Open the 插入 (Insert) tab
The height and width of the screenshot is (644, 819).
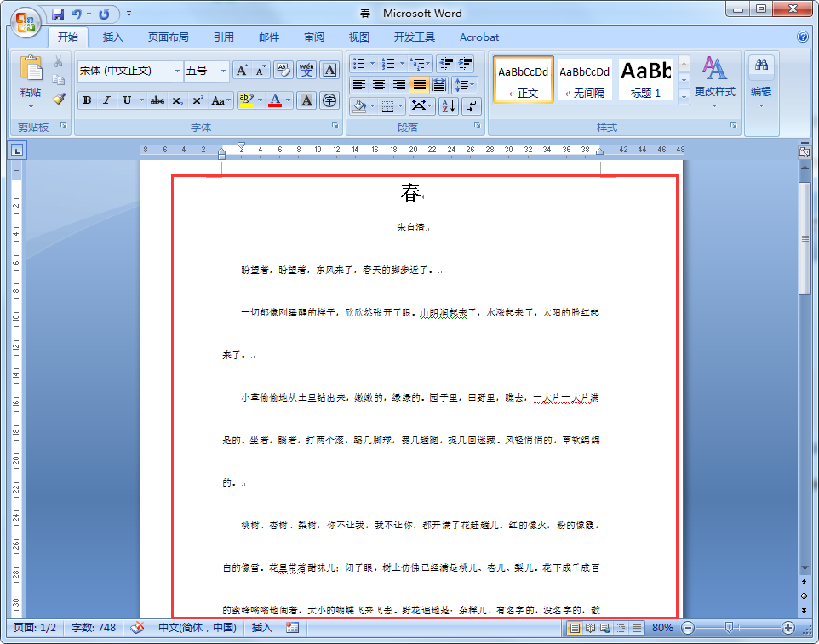coord(113,37)
